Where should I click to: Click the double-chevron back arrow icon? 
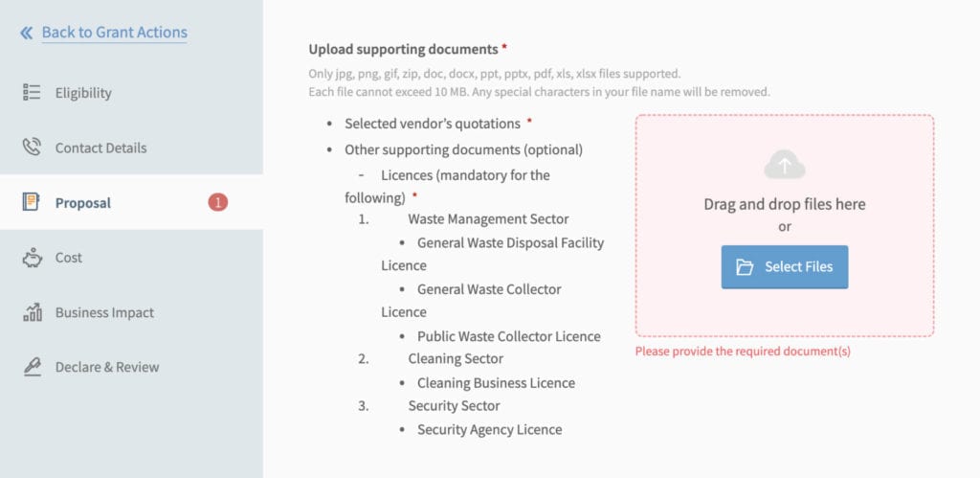click(x=26, y=33)
